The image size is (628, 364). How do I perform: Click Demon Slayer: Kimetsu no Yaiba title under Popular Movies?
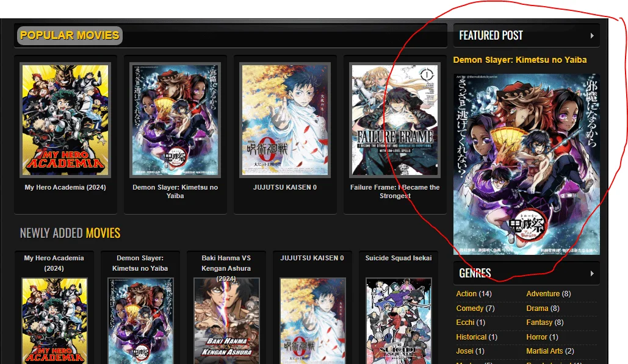(175, 191)
